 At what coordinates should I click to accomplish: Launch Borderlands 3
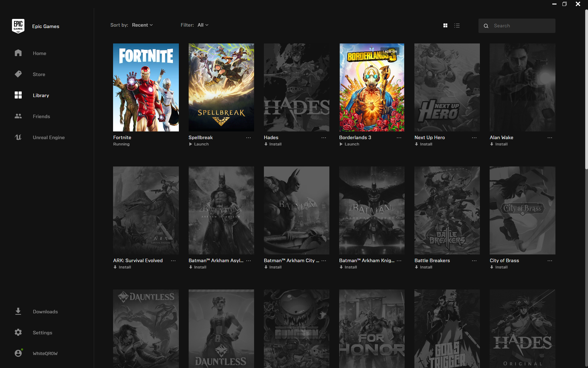(x=349, y=144)
